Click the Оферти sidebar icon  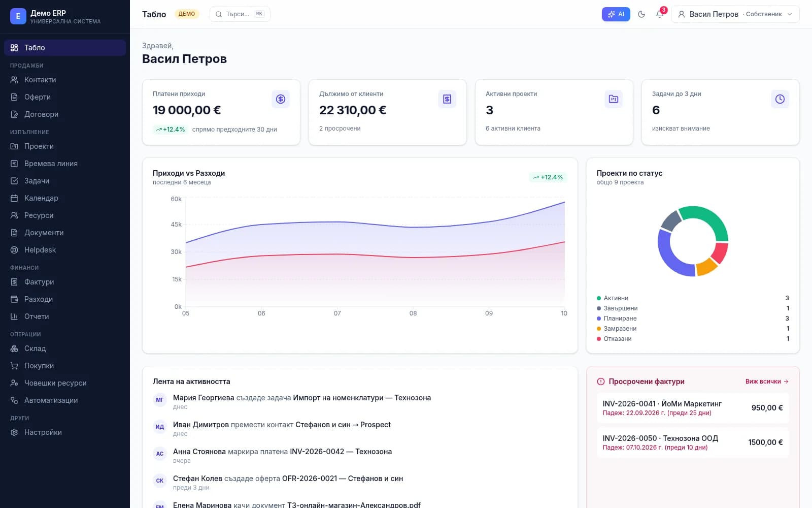[14, 97]
